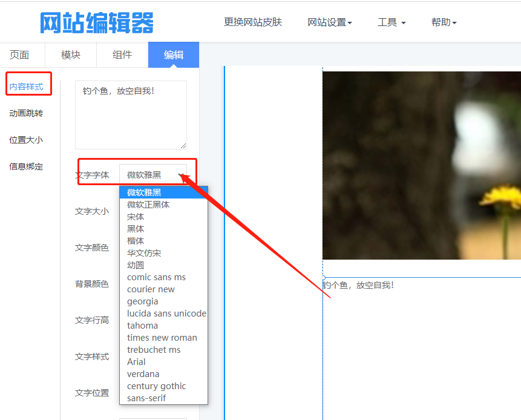Select 位置大小 in sidebar

[26, 140]
